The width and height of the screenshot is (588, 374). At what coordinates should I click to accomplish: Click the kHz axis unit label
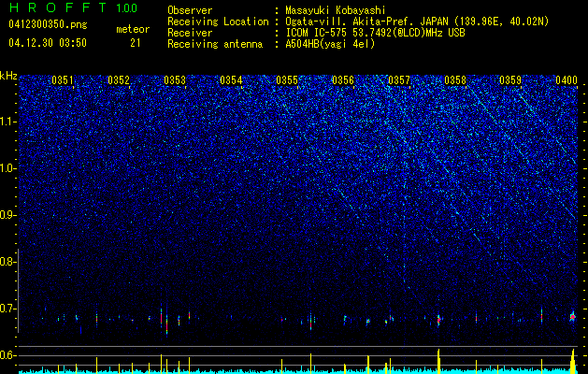pyautogui.click(x=8, y=76)
